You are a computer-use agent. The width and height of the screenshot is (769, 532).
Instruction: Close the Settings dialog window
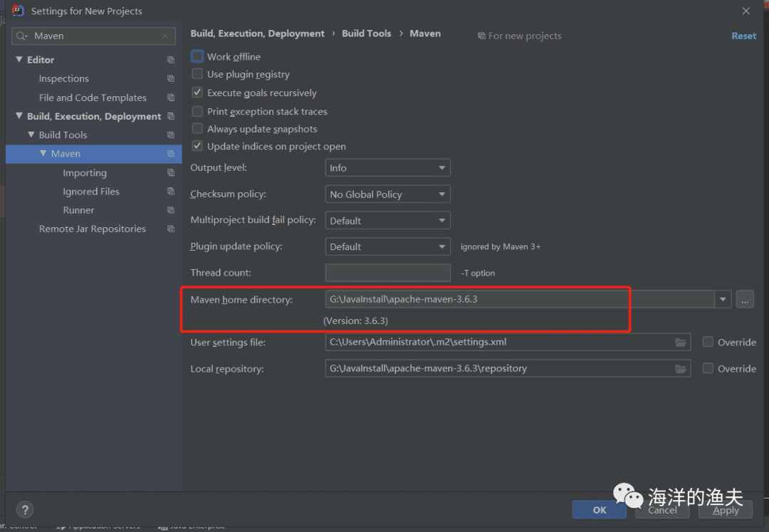(746, 11)
